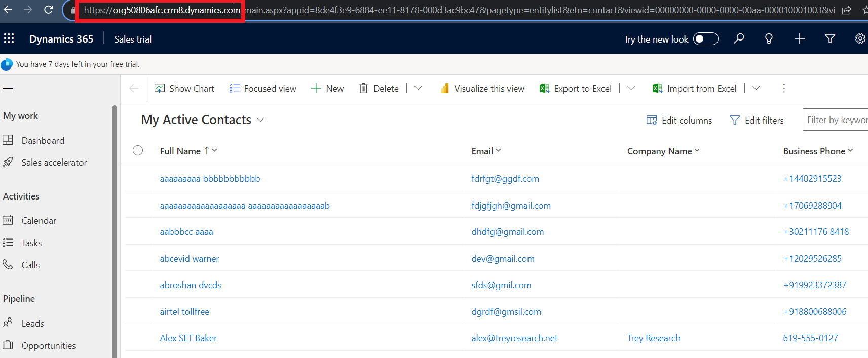The image size is (868, 358).
Task: Open contact abcevid warner
Action: click(190, 258)
